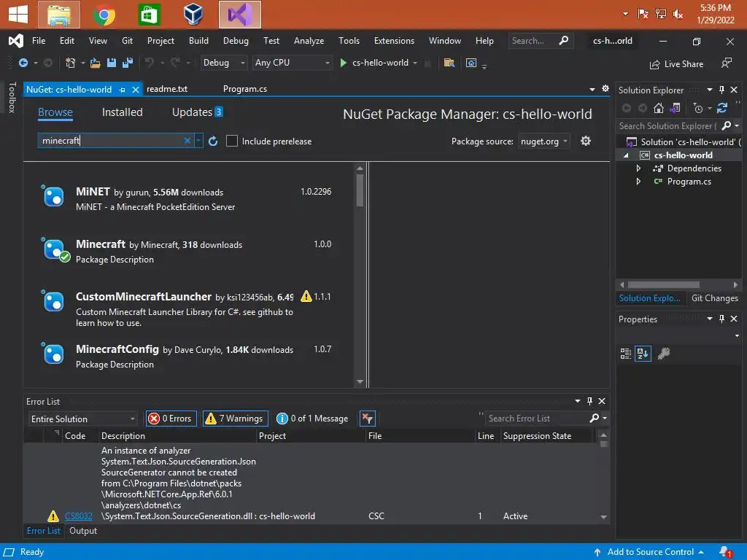Switch to the Git Changes tab
The width and height of the screenshot is (747, 560).
pyautogui.click(x=714, y=298)
